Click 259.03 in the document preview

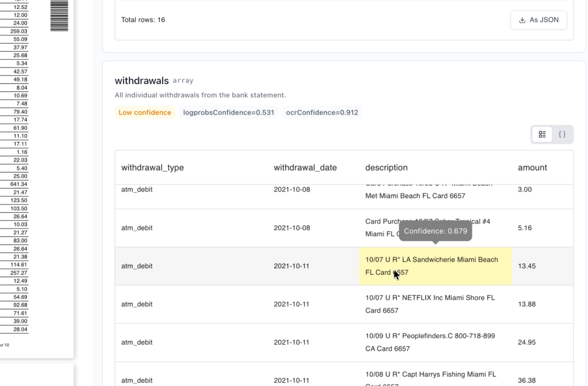(x=19, y=31)
